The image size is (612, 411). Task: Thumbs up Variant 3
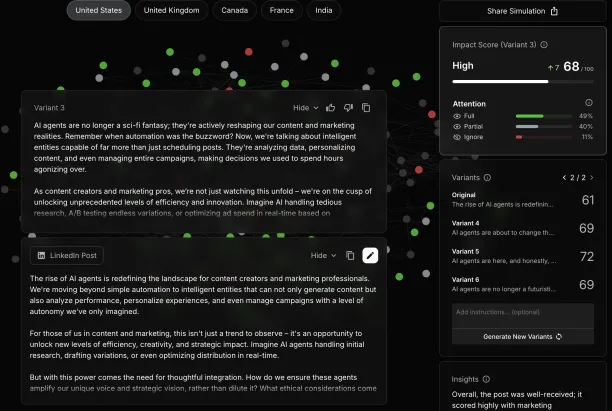tap(331, 108)
